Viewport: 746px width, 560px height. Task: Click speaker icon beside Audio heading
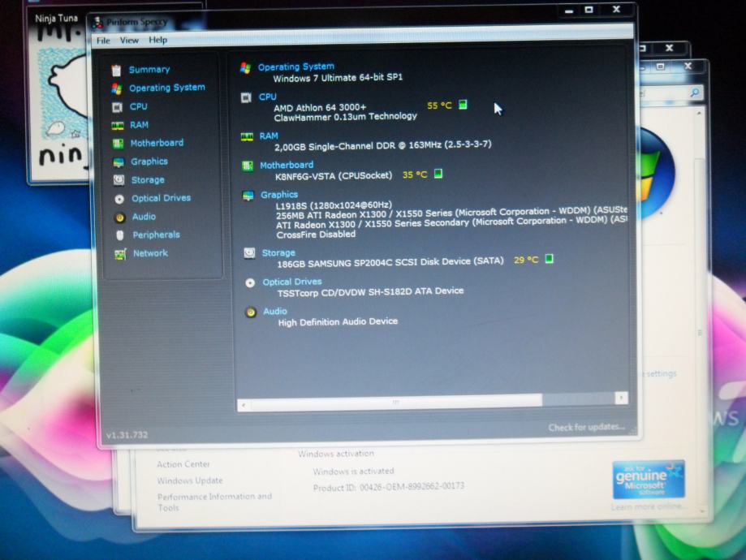click(251, 312)
